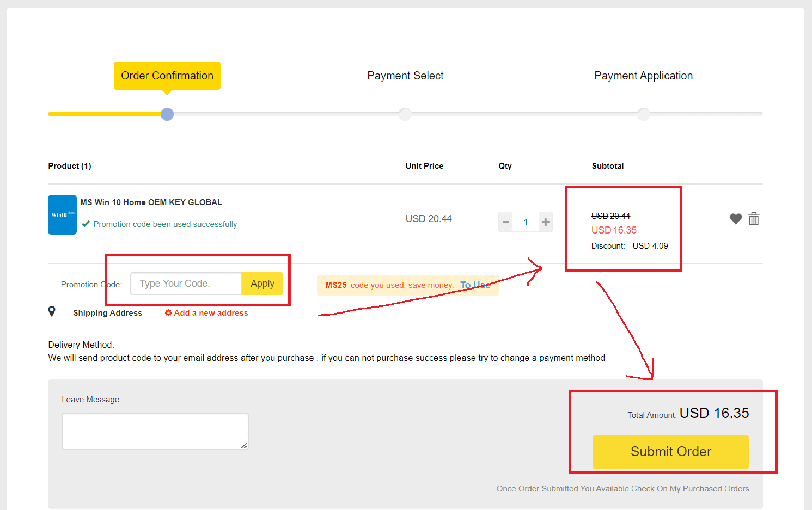Viewport: 812px width, 510px height.
Task: Click the Win10 product thumbnail
Action: [62, 214]
